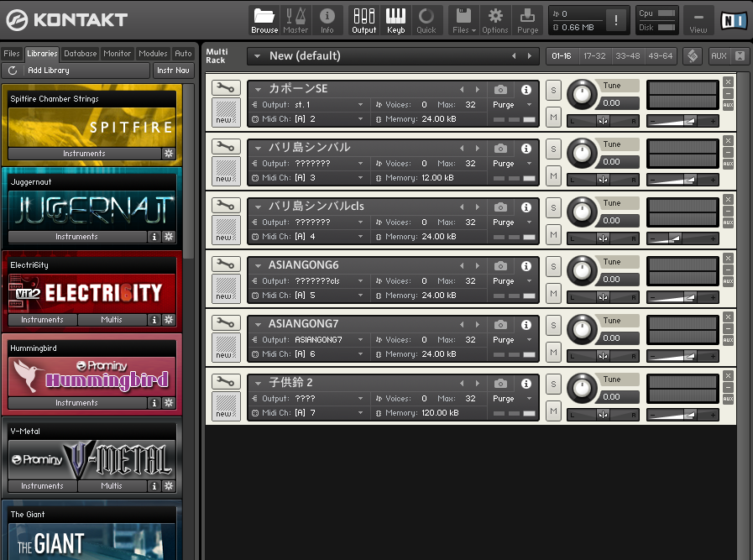Open the wrench editor for カポーンSE
This screenshot has height=560, width=753.
(226, 88)
